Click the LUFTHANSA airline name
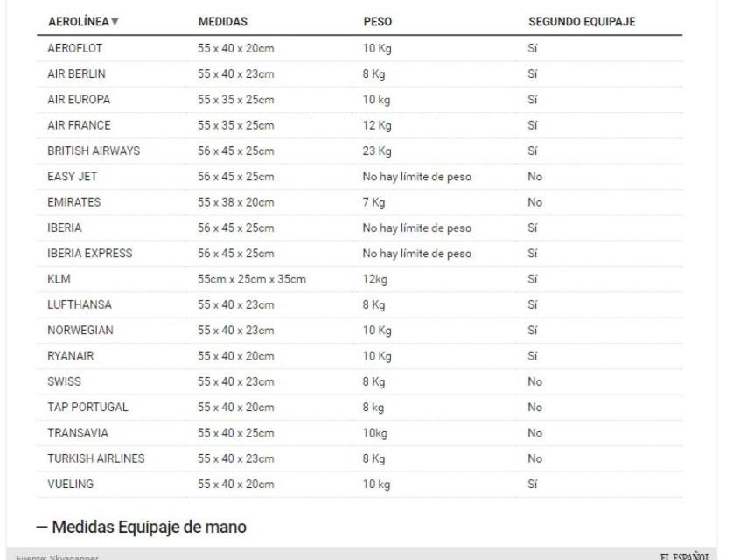This screenshot has width=747, height=560. point(78,304)
